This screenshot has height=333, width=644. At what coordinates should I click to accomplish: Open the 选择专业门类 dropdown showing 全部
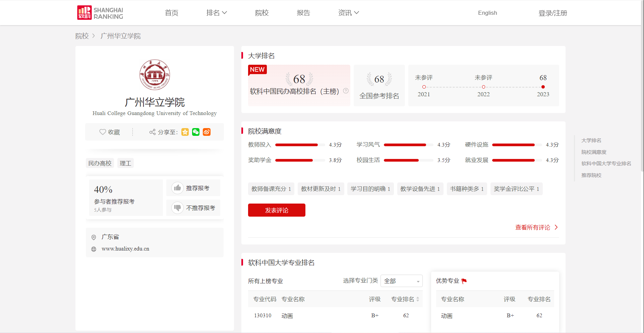401,281
